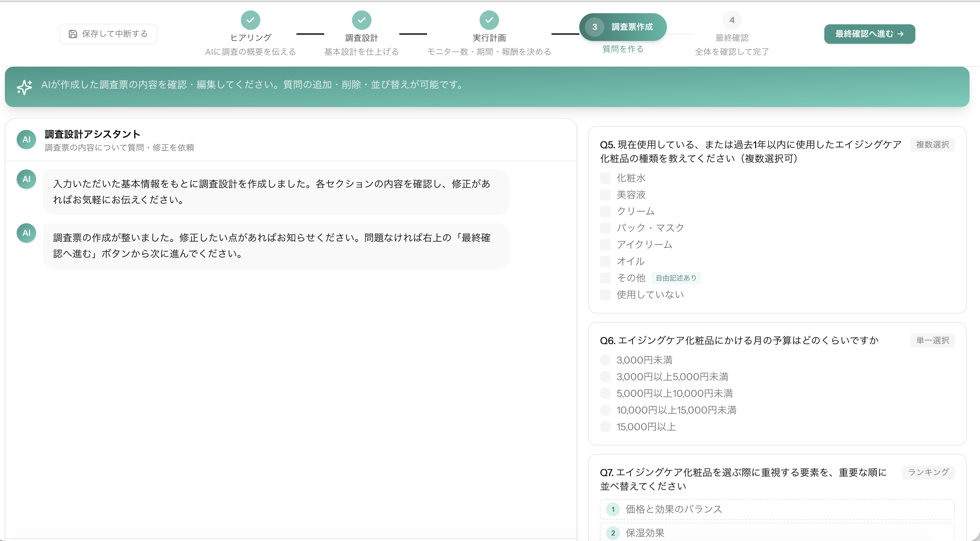
Task: Click the Q6 question title text
Action: (x=739, y=341)
